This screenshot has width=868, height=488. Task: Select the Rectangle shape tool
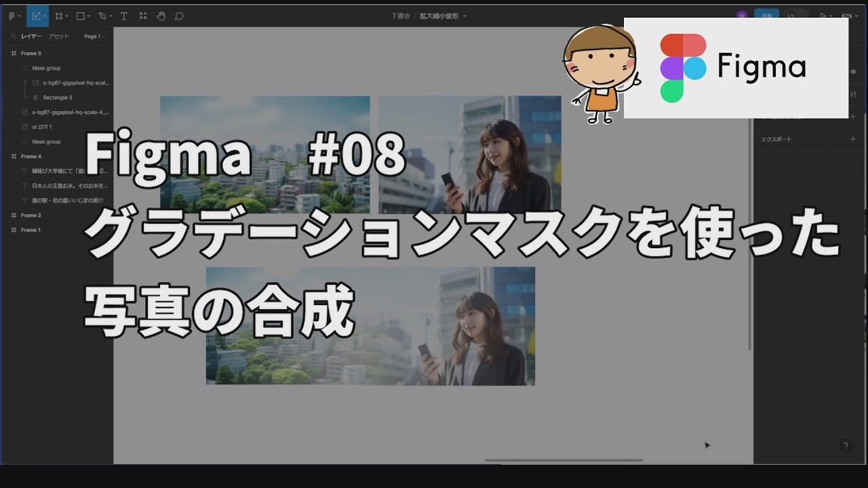coord(80,16)
